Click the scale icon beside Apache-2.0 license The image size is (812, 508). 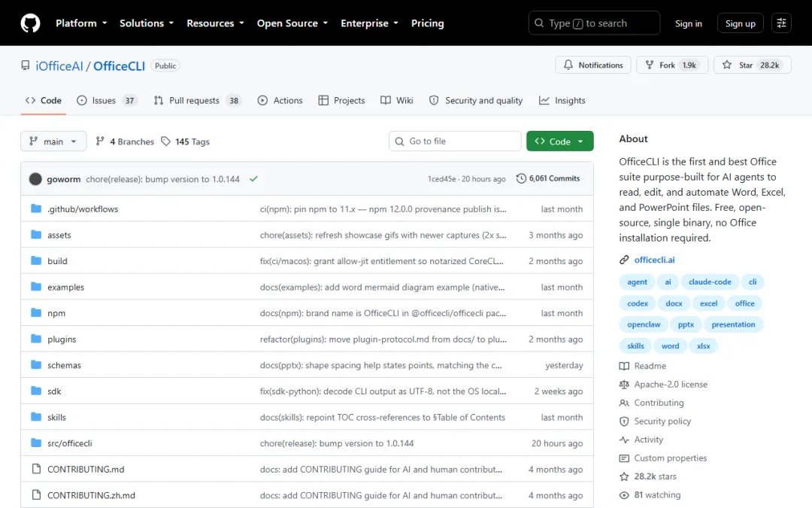(x=624, y=385)
